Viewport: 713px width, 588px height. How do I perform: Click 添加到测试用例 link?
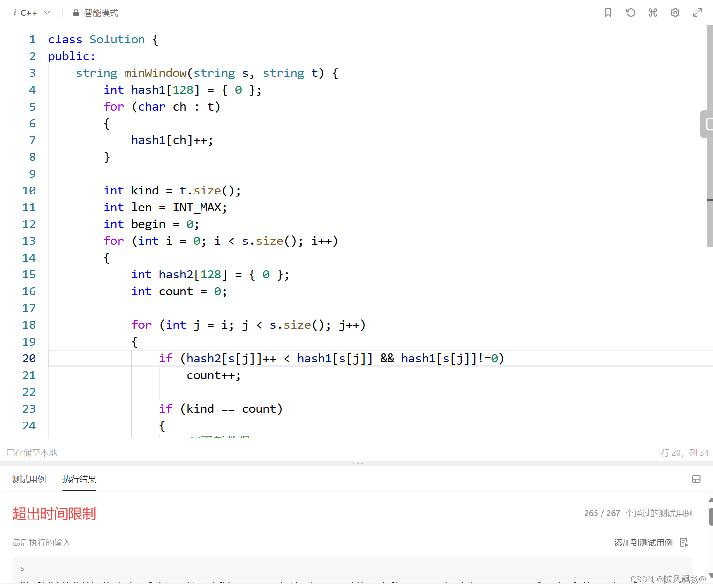click(643, 543)
